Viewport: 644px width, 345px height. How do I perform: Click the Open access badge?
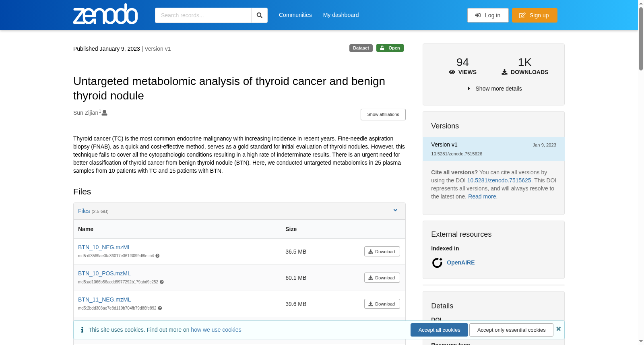click(x=390, y=48)
